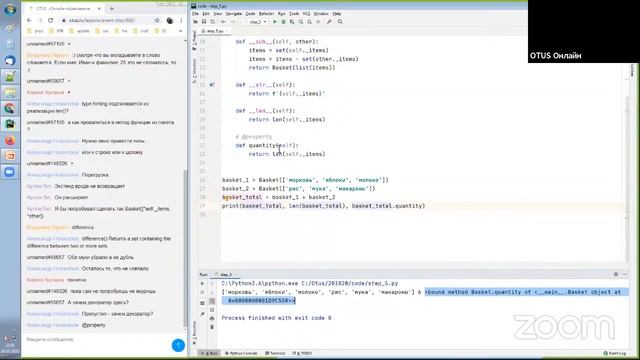Screen dimensions: 640x360
Task: Open the VCS menu
Action: [x=306, y=13]
